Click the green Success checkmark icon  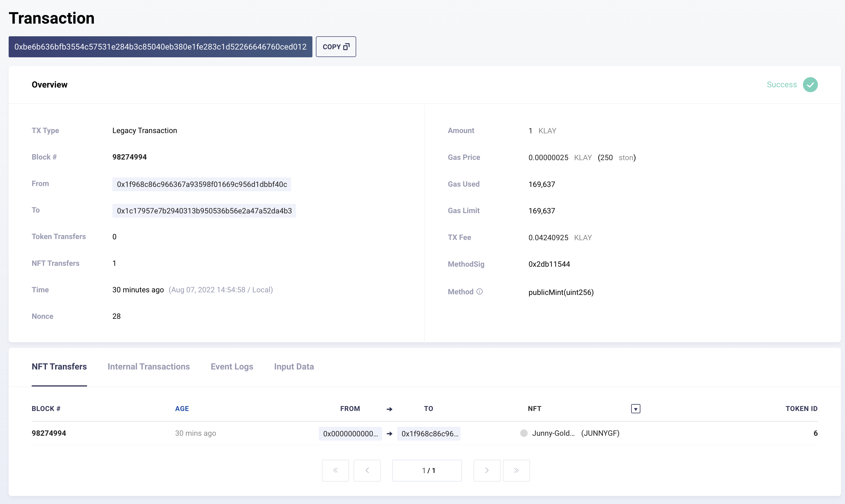810,85
